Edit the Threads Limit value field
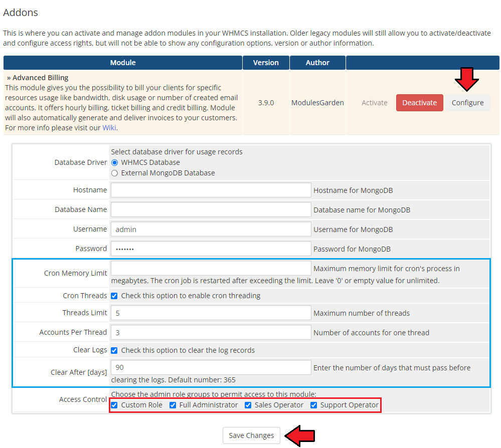501x448 pixels. pyautogui.click(x=211, y=313)
